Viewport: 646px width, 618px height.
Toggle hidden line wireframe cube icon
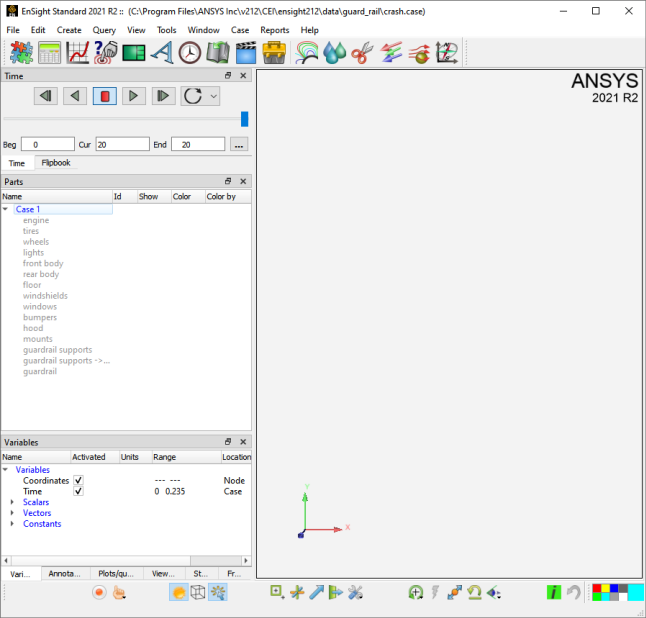tap(198, 593)
